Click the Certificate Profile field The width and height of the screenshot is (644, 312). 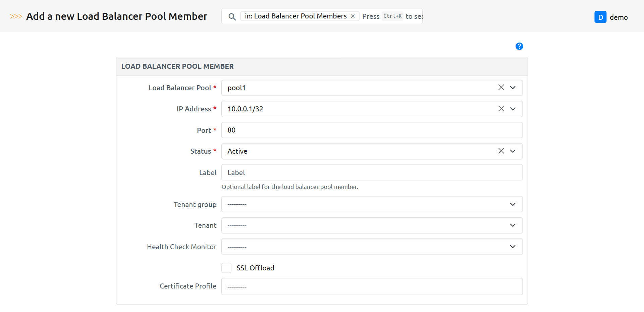click(x=372, y=287)
